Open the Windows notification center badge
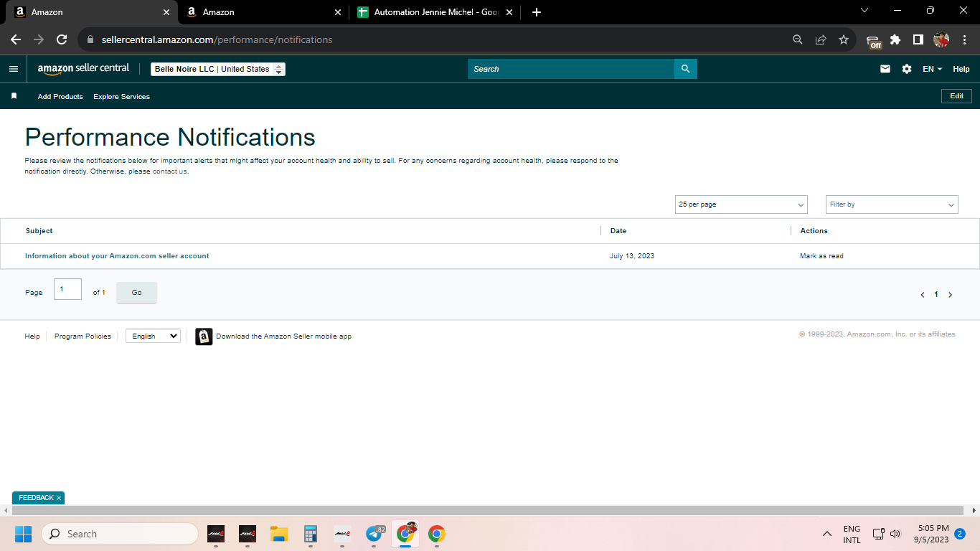 tap(960, 534)
